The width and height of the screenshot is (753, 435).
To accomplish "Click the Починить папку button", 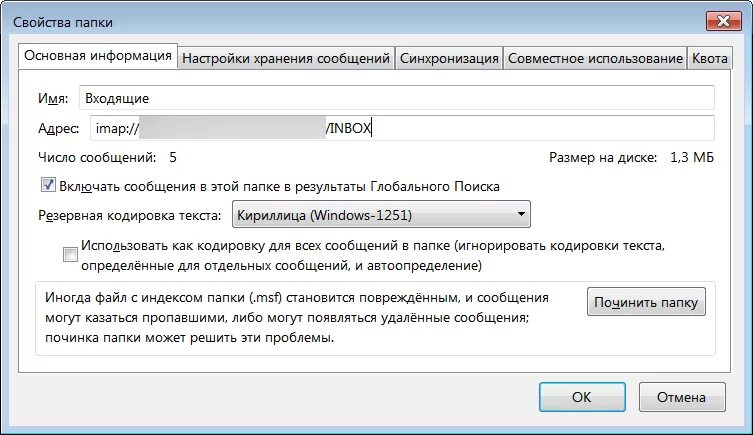I will tap(646, 302).
